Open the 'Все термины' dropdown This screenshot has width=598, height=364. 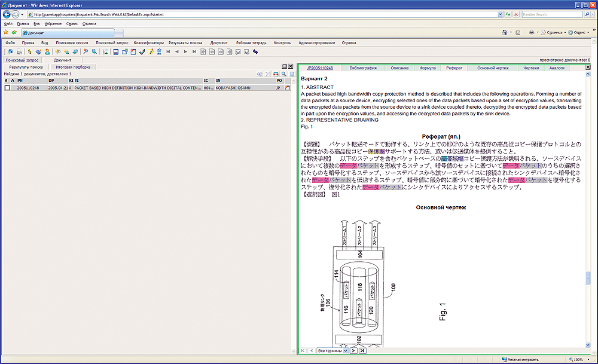[332, 350]
